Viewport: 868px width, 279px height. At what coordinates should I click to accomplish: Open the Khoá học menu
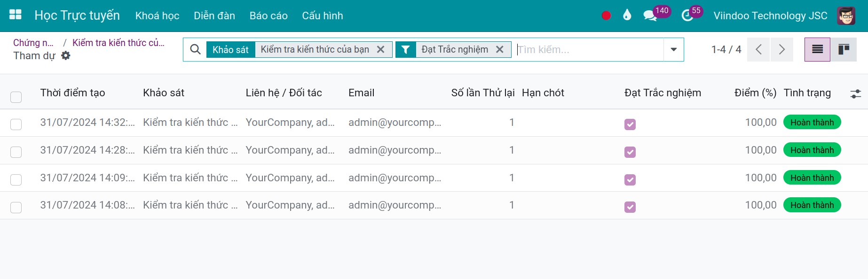coord(157,15)
